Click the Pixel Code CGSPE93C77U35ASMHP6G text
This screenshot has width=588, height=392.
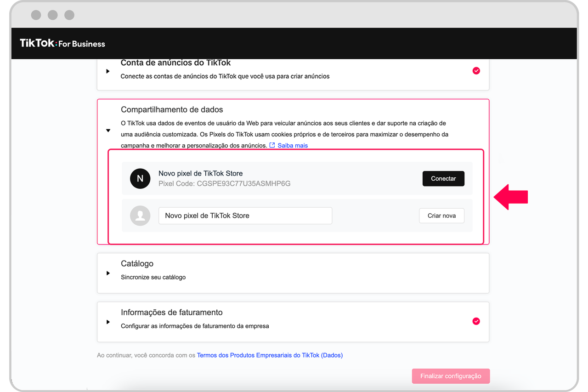pyautogui.click(x=224, y=184)
